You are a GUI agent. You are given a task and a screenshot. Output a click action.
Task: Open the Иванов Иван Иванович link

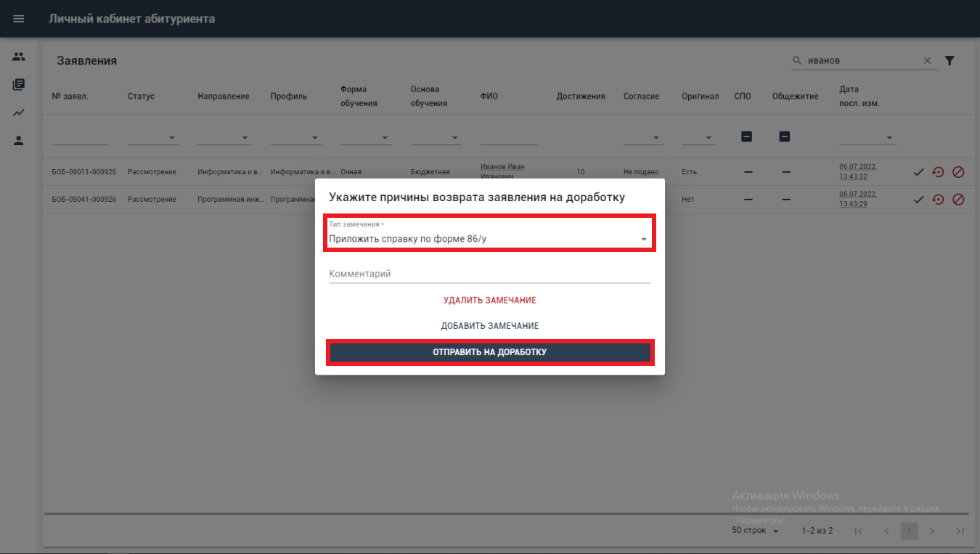pos(503,171)
